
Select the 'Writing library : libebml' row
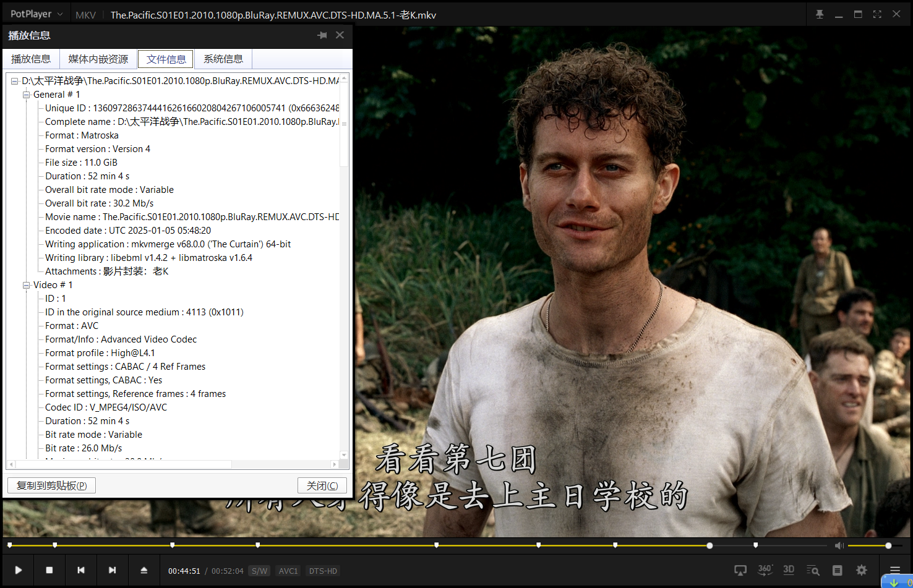148,258
